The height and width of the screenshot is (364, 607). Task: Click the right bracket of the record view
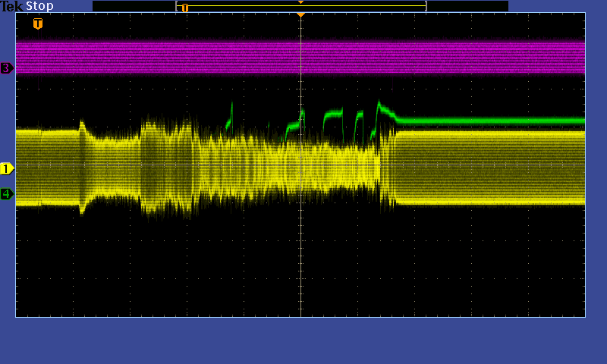[x=426, y=6]
